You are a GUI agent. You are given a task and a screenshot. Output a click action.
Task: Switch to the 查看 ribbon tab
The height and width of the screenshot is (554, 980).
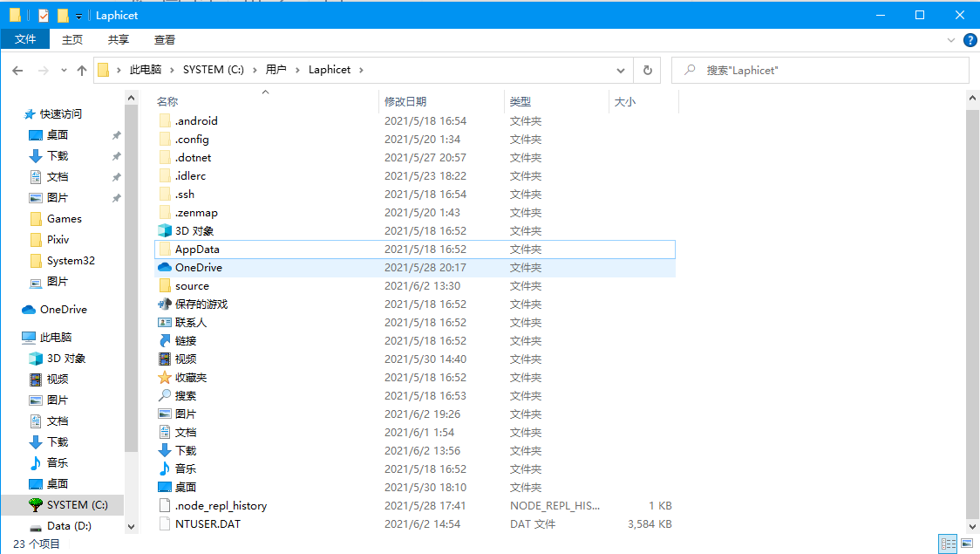click(x=165, y=39)
